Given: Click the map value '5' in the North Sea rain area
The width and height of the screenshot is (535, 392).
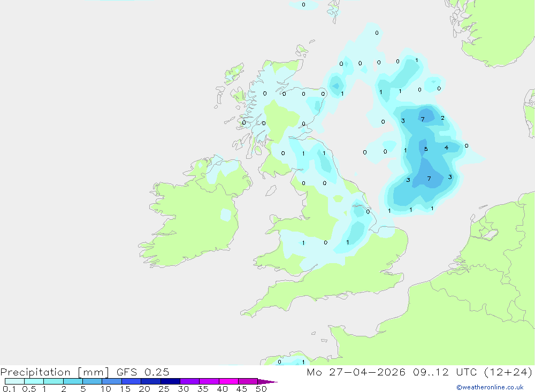Looking at the screenshot, I should click(426, 149).
